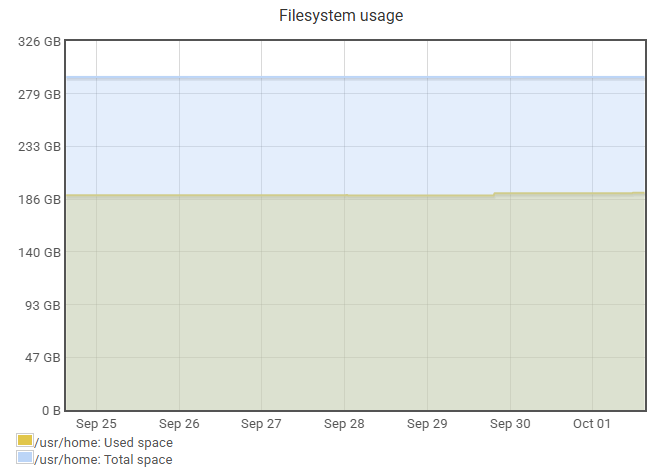Click the 'Filesystem usage' chart title
This screenshot has width=654, height=470.
click(x=326, y=16)
